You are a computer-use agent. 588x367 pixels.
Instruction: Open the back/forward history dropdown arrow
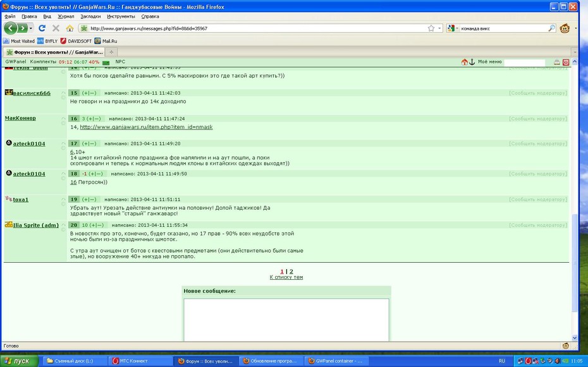[31, 28]
